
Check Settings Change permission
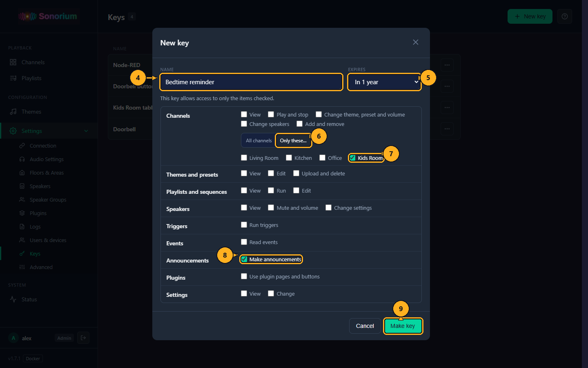pyautogui.click(x=271, y=294)
